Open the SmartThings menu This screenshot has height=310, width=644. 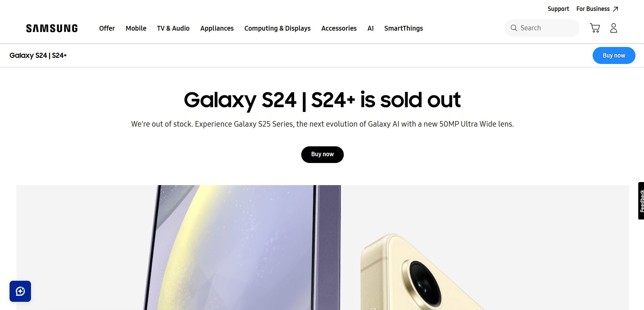point(403,28)
